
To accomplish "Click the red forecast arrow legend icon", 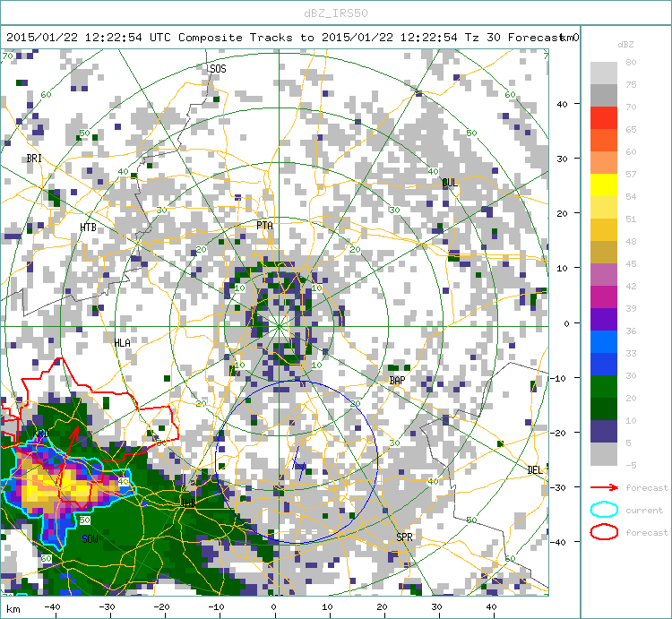I will click(x=604, y=487).
